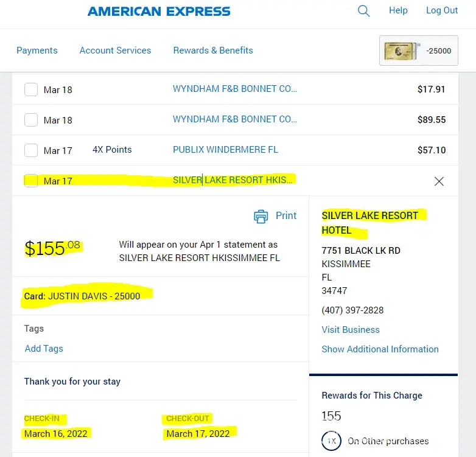Click the Log Out link
Viewport: 476px width, 457px height.
tap(442, 10)
